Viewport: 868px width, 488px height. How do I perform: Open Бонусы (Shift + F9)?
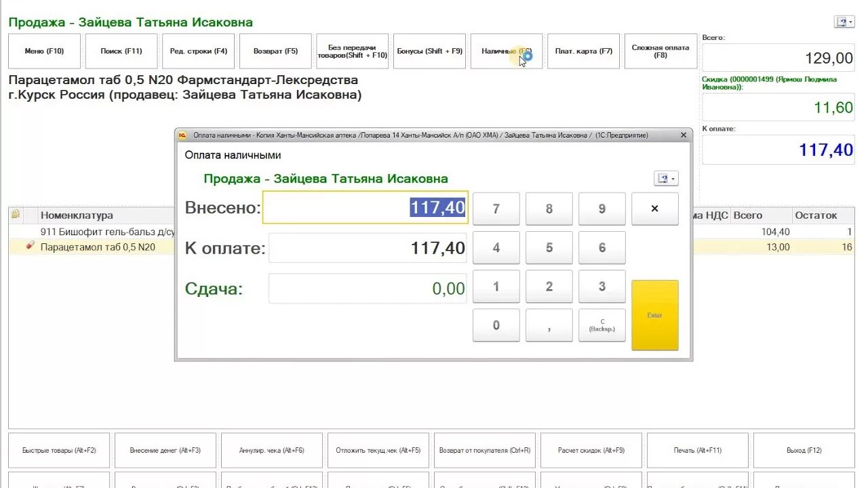429,52
